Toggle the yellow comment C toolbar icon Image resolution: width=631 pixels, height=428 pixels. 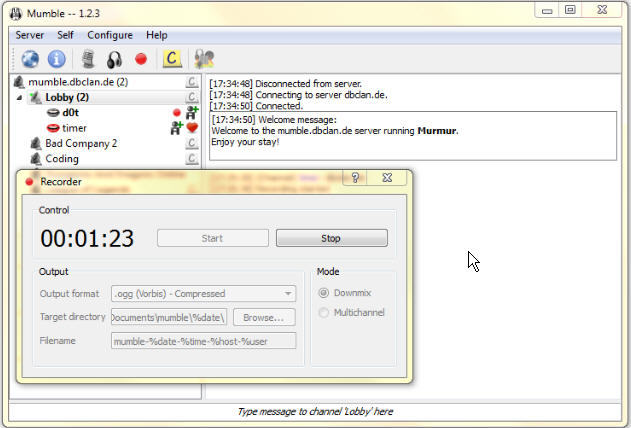pos(172,59)
